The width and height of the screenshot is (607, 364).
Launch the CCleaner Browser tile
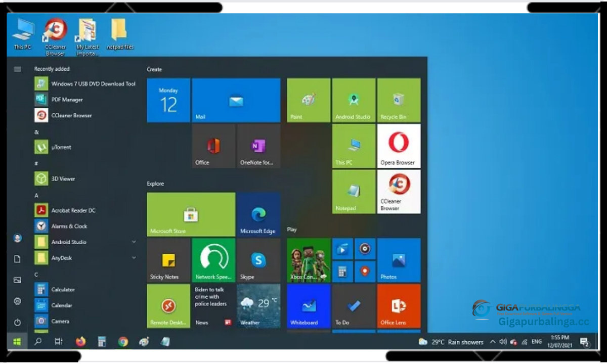click(399, 192)
